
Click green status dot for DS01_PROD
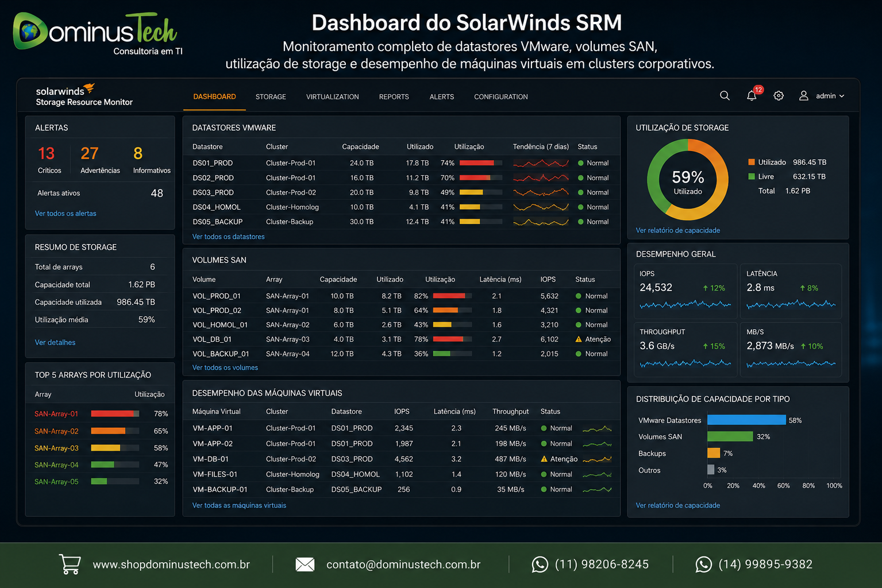pyautogui.click(x=580, y=163)
